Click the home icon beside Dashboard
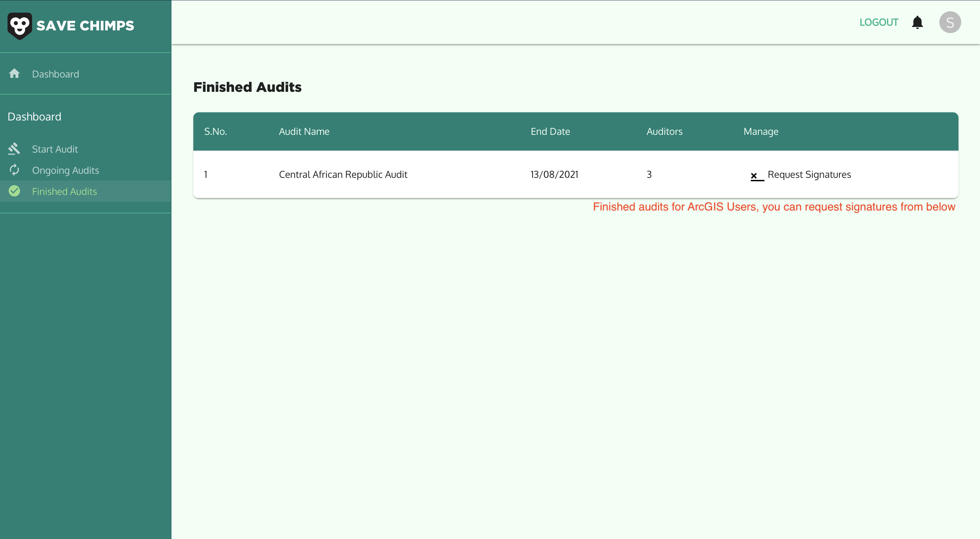Screen dimensions: 980x539 [14, 73]
